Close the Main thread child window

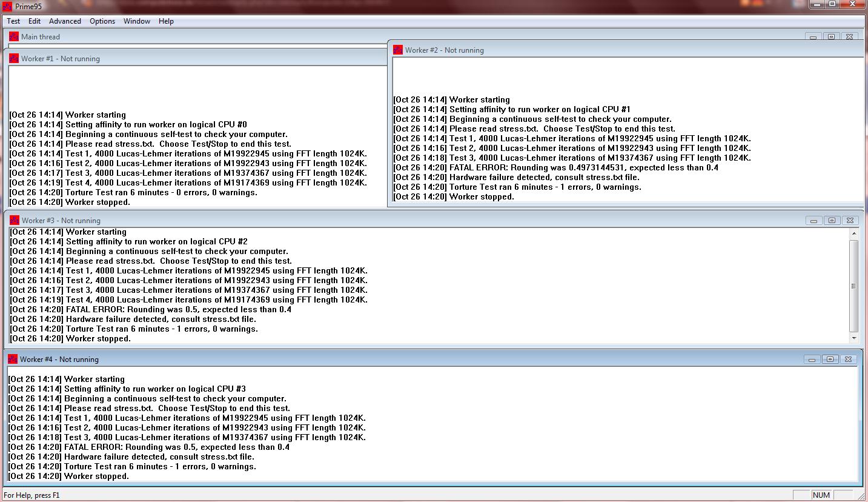850,37
